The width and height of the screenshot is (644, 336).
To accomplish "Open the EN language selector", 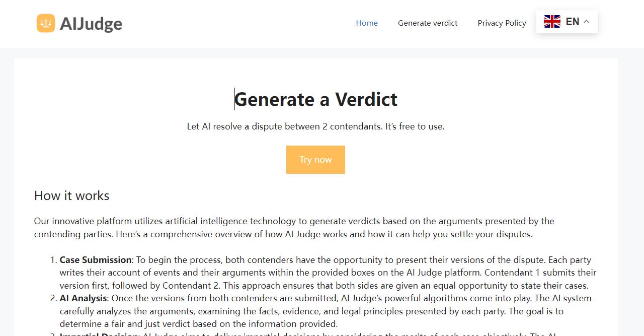I will coord(572,22).
